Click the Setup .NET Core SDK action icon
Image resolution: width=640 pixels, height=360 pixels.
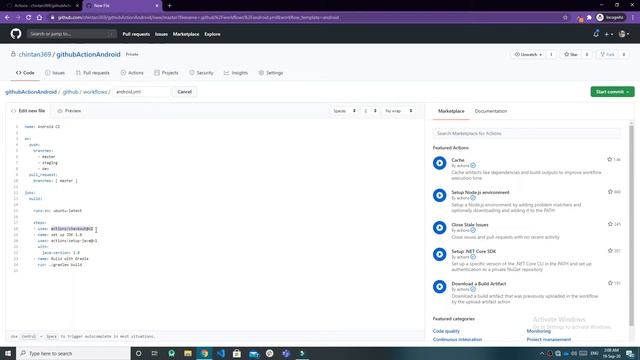[440, 254]
